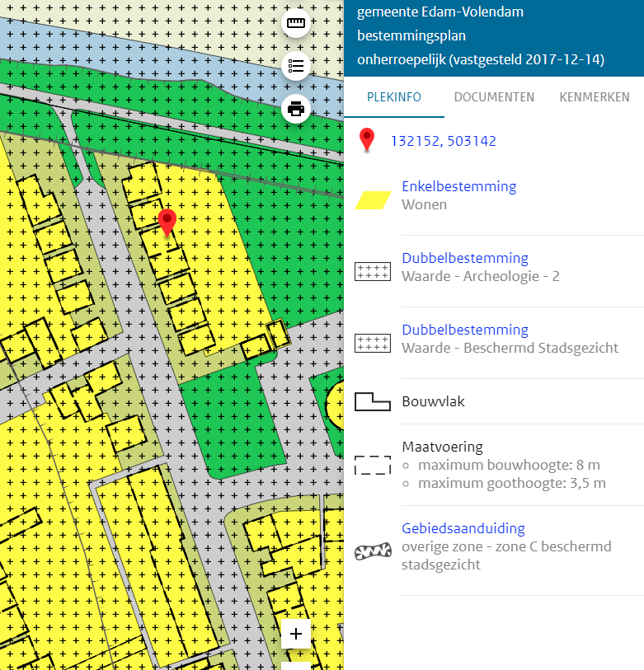644x670 pixels.
Task: Click the yellow Wonen swatch
Action: point(373,200)
